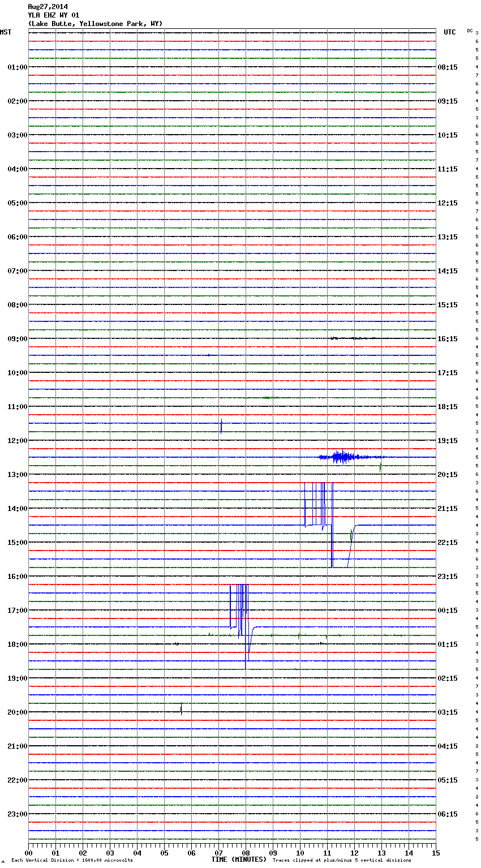481x868 pixels.
Task: Click the 11:15 UTC time label
Action: 448,169
